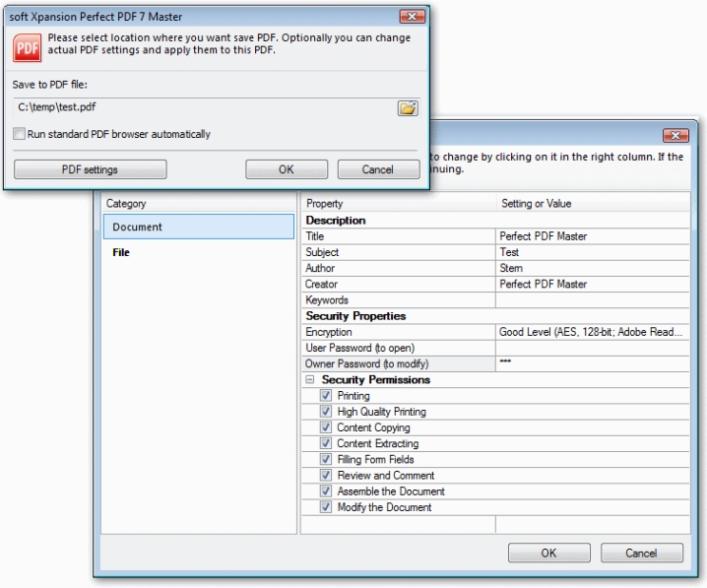Click the red PDF logo icon
Screen dimensions: 707x588
[29, 48]
